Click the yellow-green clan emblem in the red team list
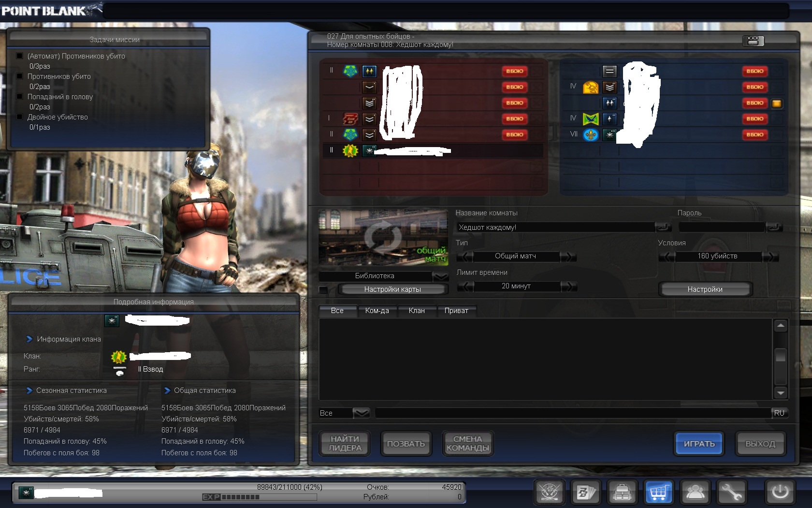812x508 pixels. 350,150
